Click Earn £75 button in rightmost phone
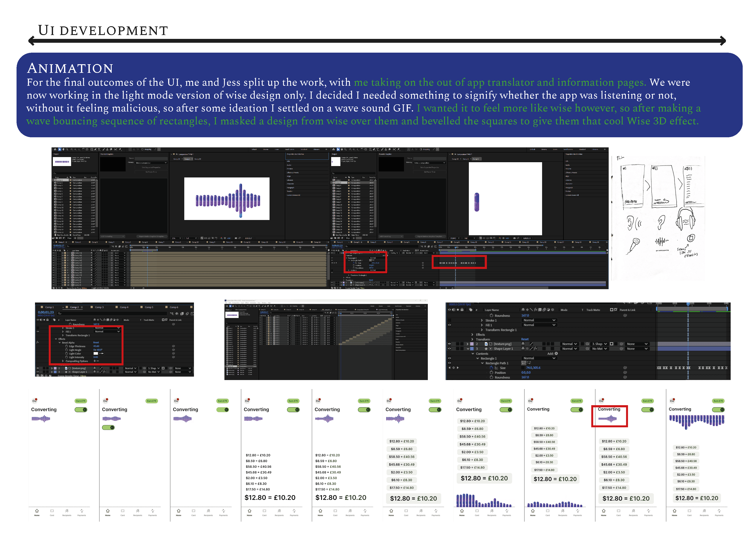756x533 pixels. (718, 401)
